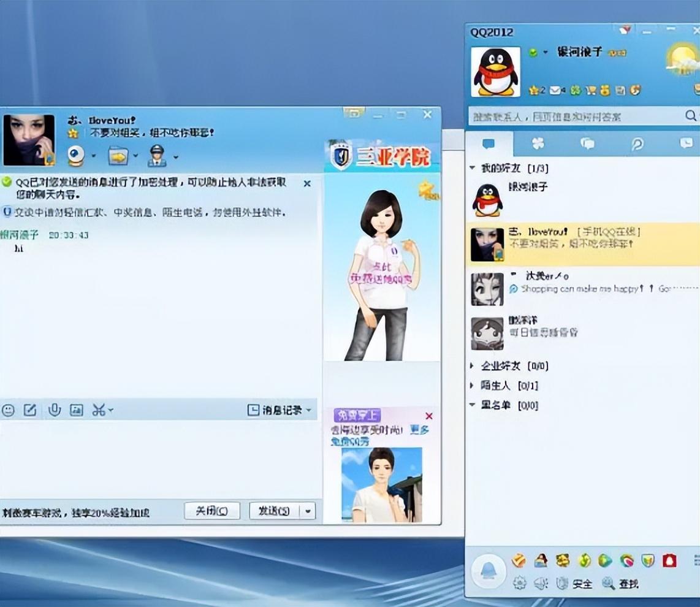
Task: Open file transfer options dropdown arrow
Action: click(x=135, y=156)
